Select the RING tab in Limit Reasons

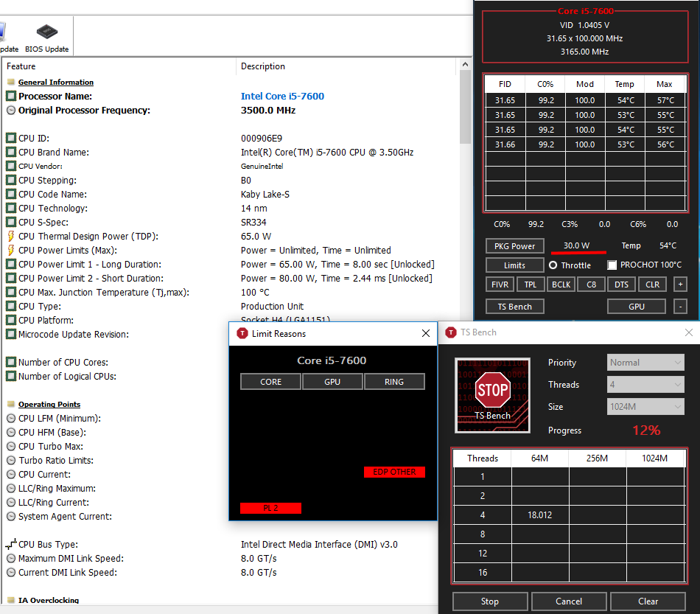[394, 382]
